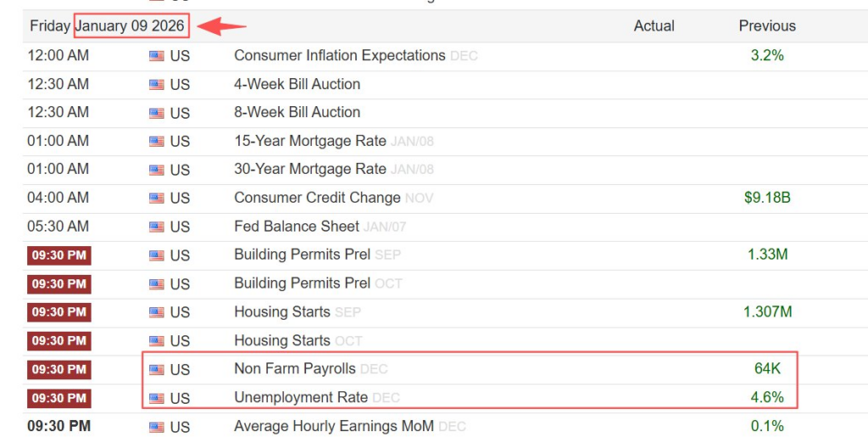The height and width of the screenshot is (437, 868).
Task: Select the flag icon in 15-Year Mortgage Rate row
Action: point(157,142)
